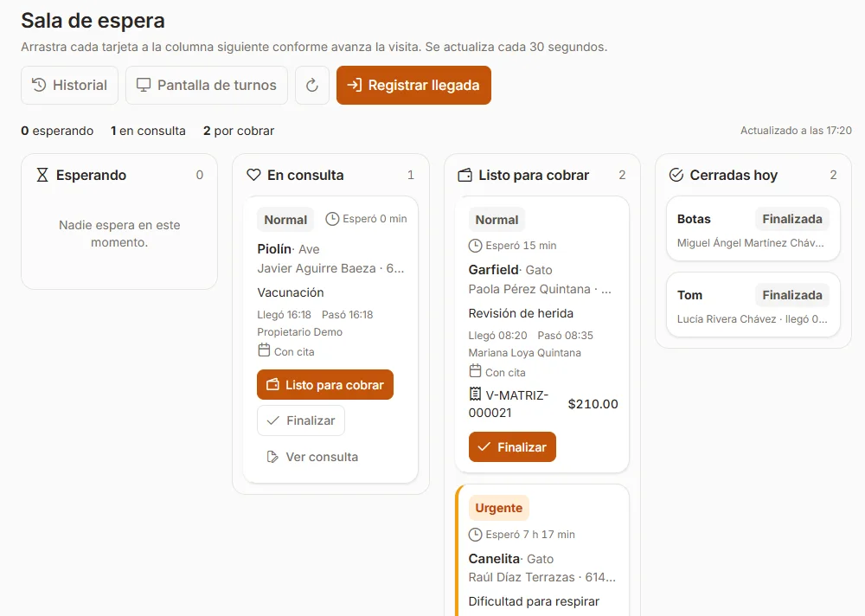Screen dimensions: 865x616
Task: Click the arrow icon in Registrar llegada
Action: (x=354, y=85)
